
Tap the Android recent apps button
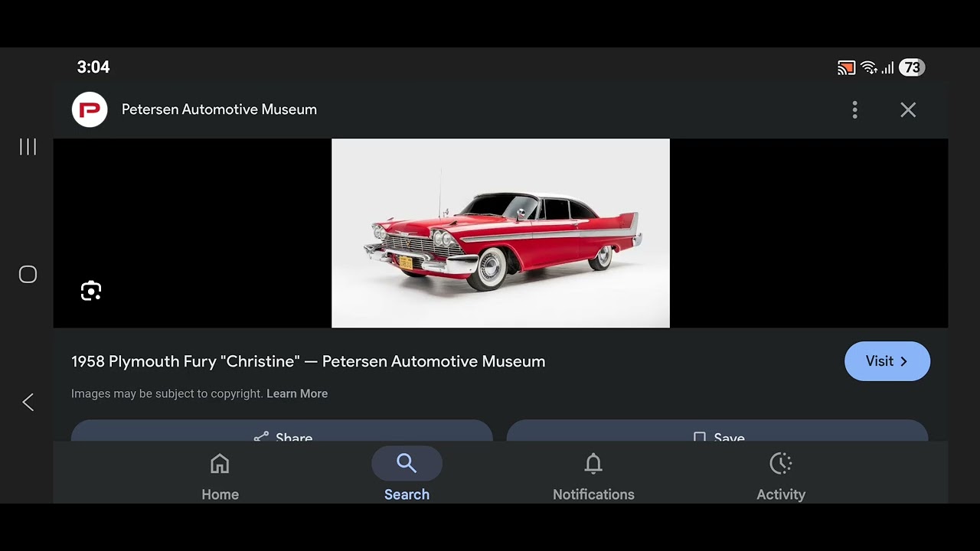(x=28, y=147)
